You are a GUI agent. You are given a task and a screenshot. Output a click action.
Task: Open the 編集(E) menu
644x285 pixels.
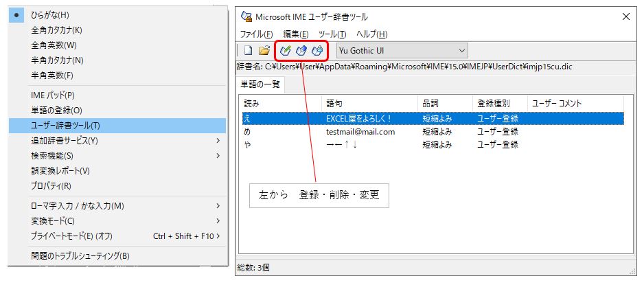tap(296, 34)
